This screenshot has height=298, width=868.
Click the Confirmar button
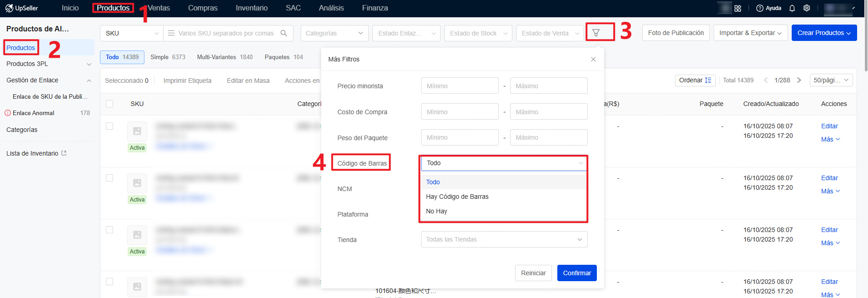click(576, 273)
